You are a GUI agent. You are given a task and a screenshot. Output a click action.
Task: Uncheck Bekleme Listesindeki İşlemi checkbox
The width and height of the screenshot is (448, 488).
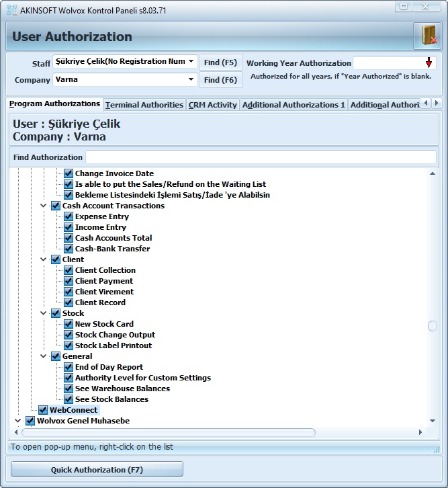point(69,195)
